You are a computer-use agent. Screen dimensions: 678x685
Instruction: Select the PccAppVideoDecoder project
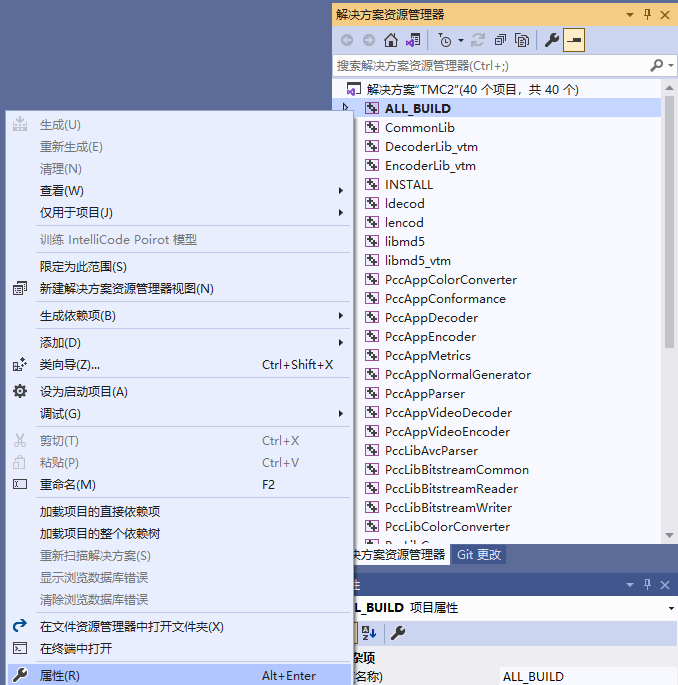point(448,413)
